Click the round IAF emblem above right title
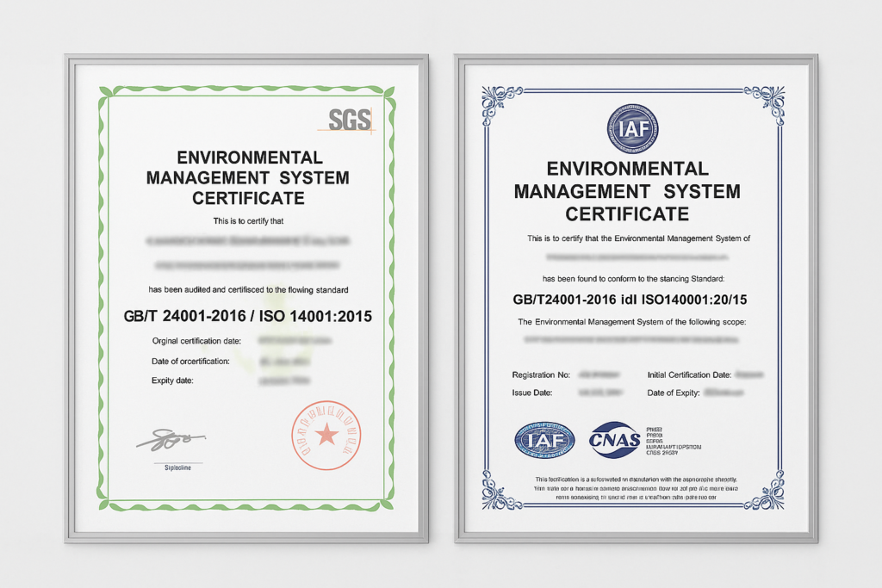The width and height of the screenshot is (882, 588). (x=632, y=128)
